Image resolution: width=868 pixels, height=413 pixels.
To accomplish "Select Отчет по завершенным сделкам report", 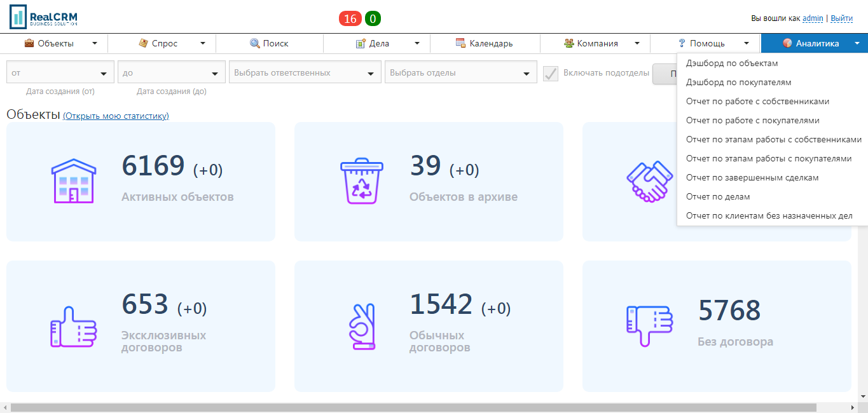I will [x=752, y=177].
